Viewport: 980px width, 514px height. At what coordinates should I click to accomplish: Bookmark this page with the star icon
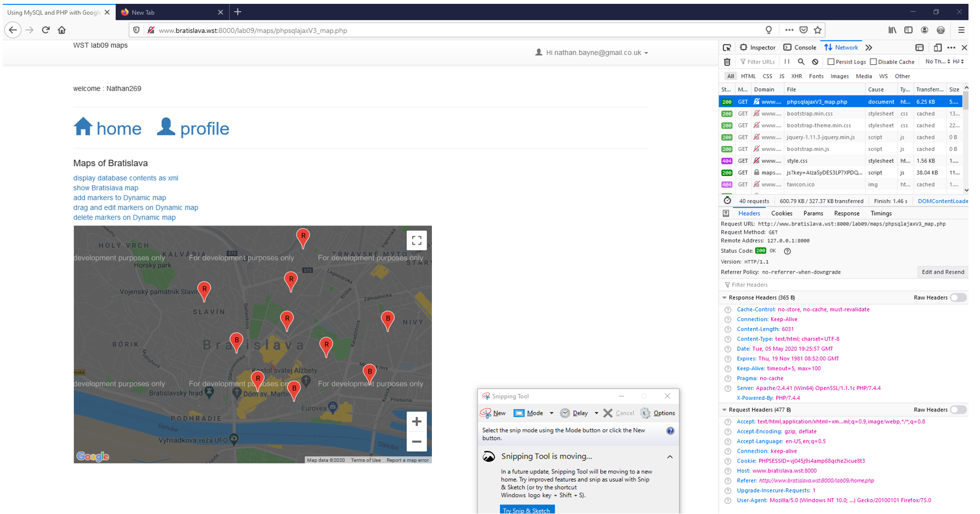(818, 30)
